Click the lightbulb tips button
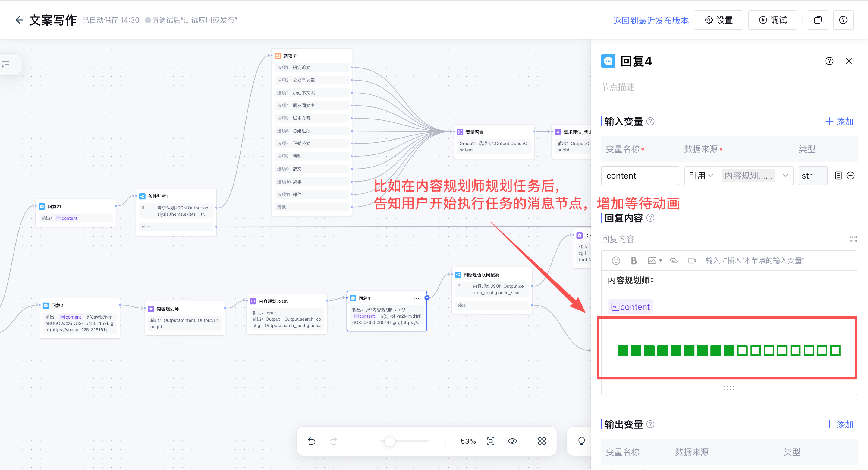The width and height of the screenshot is (868, 470). pyautogui.click(x=581, y=441)
